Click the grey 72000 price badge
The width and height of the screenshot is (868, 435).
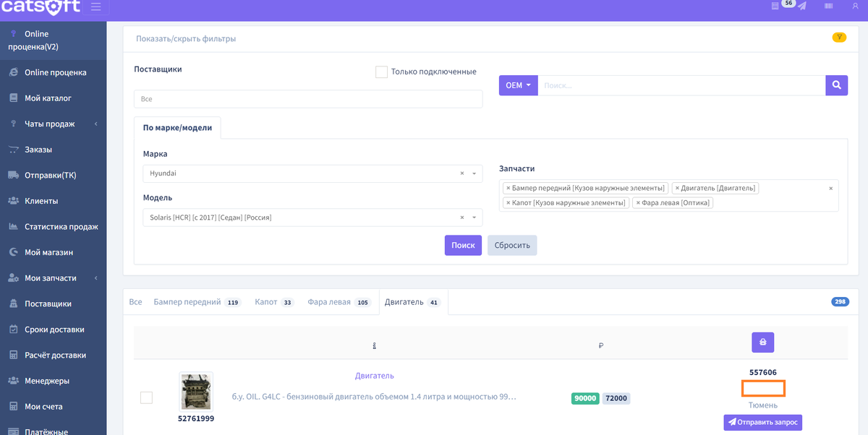point(616,397)
